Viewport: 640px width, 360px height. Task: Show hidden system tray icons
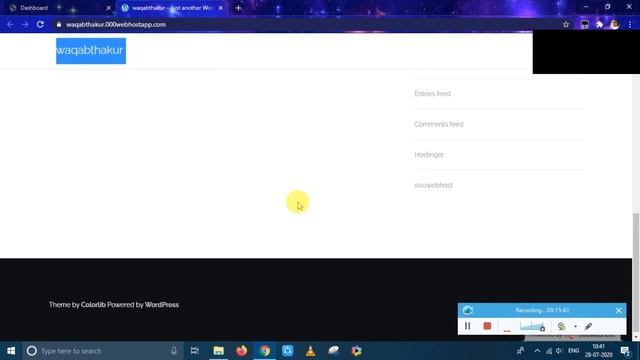tap(537, 351)
